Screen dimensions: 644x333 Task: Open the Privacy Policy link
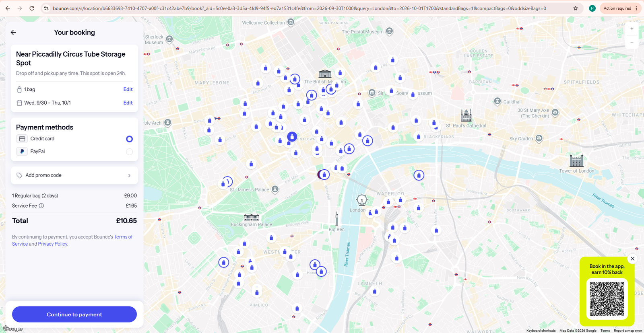(x=53, y=244)
